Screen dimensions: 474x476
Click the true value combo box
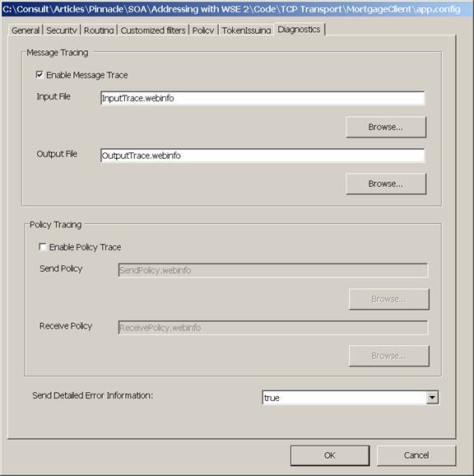click(x=351, y=398)
